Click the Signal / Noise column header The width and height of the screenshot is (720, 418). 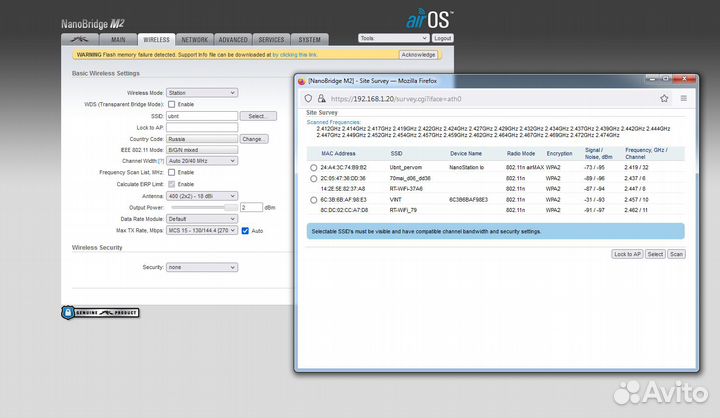click(x=598, y=153)
